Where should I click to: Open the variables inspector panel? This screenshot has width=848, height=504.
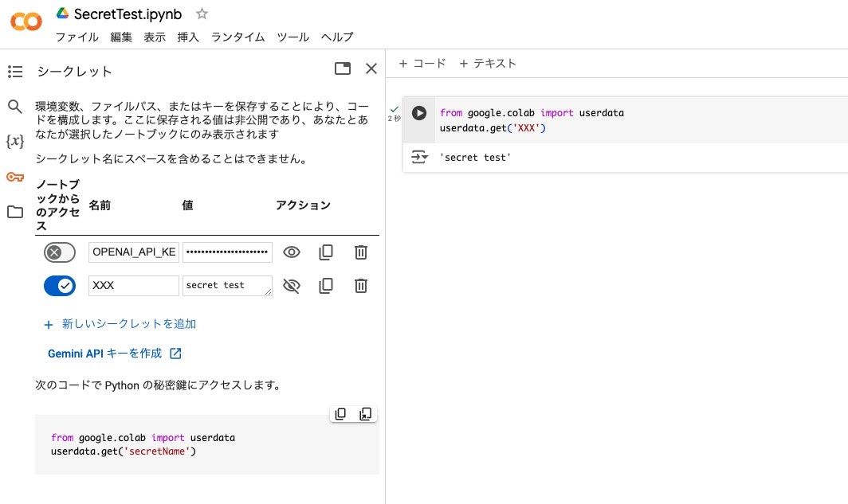(x=14, y=140)
